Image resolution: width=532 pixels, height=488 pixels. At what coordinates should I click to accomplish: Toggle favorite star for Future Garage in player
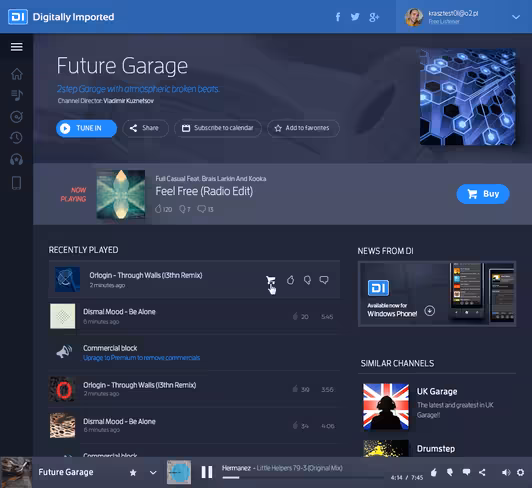pyautogui.click(x=133, y=472)
